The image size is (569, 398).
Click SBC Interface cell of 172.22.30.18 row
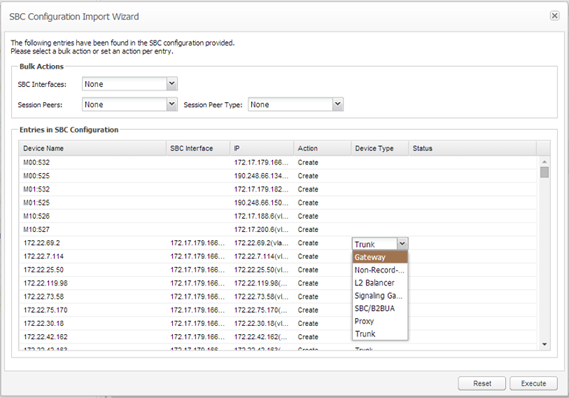point(197,324)
